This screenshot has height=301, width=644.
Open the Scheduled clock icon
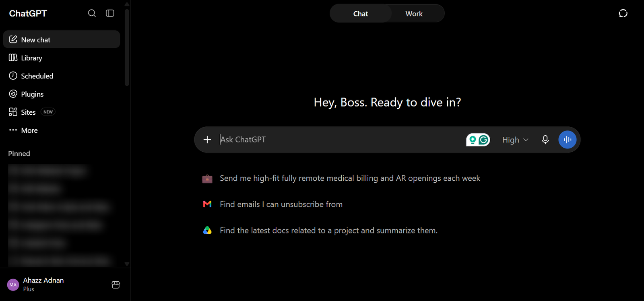13,76
